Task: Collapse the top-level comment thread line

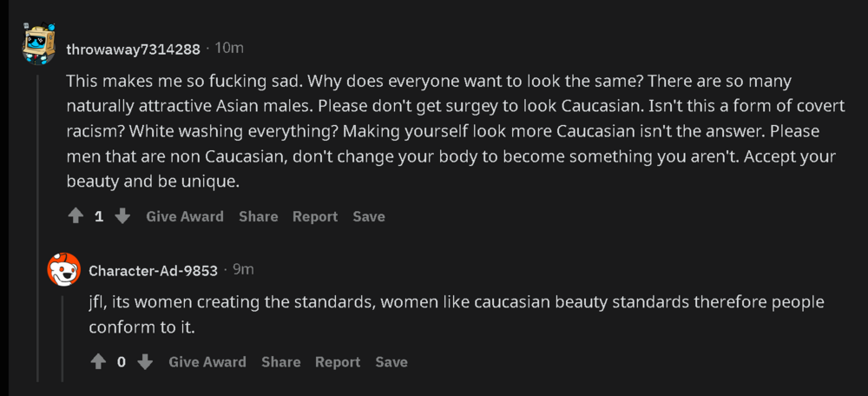Action: click(38, 227)
